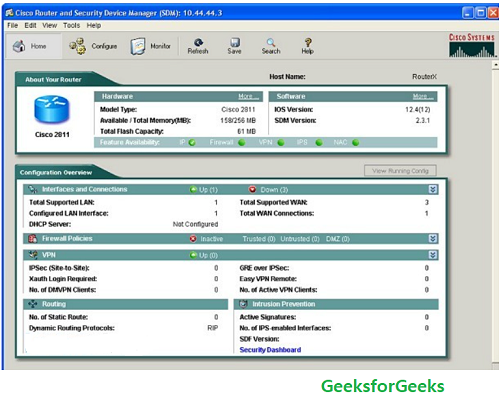501x398 pixels.
Task: Expand Interfaces and Connections section
Action: 432,190
